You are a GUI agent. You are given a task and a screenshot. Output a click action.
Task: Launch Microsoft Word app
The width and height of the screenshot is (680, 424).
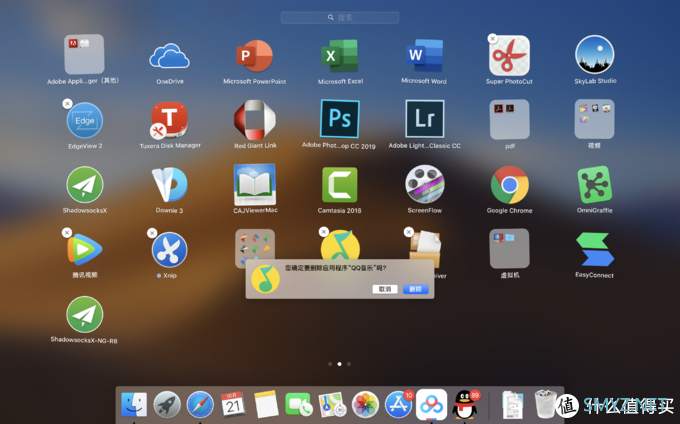[425, 55]
